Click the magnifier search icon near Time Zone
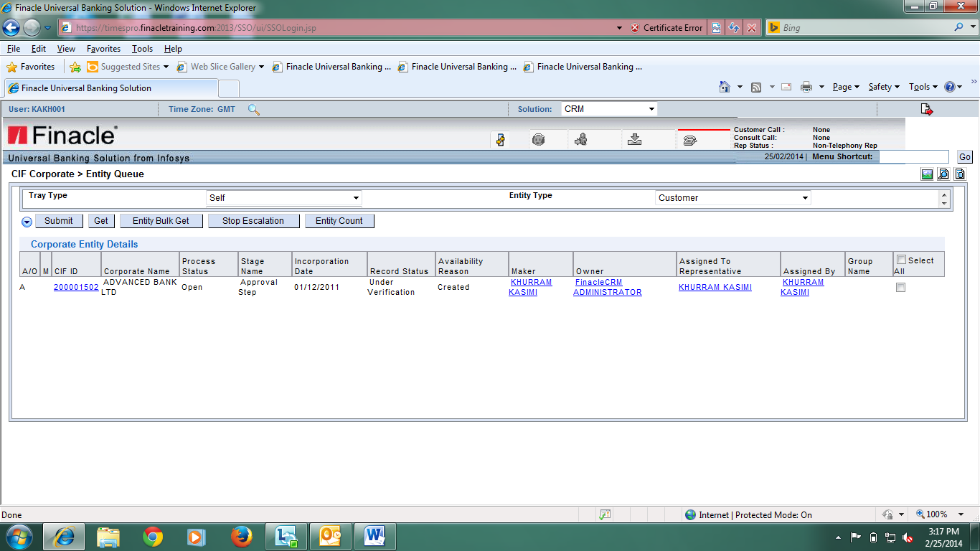The image size is (980, 551). (x=254, y=109)
